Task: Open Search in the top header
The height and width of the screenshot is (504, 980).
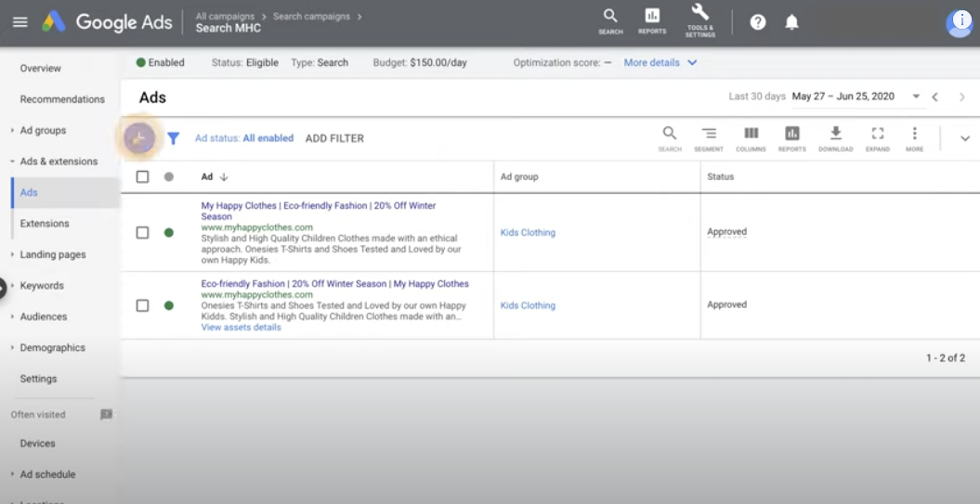Action: pos(610,21)
